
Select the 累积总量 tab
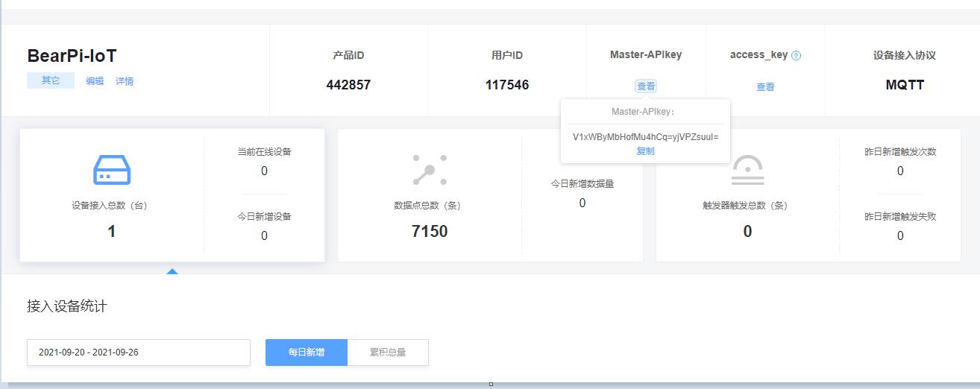(388, 352)
